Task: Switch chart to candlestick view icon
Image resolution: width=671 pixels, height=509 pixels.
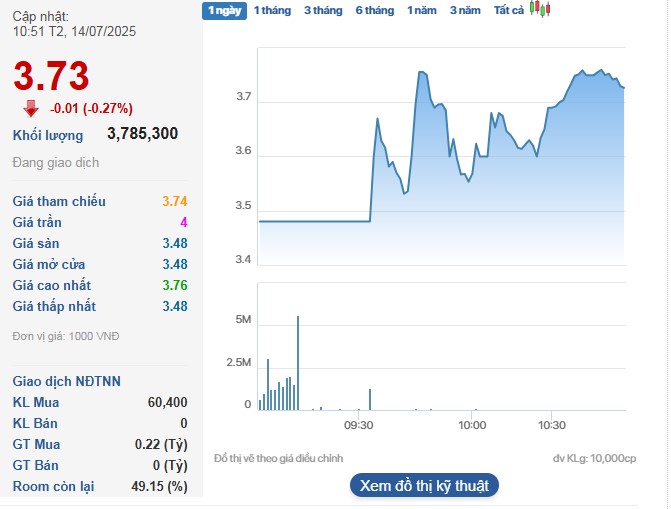Action: coord(540,10)
